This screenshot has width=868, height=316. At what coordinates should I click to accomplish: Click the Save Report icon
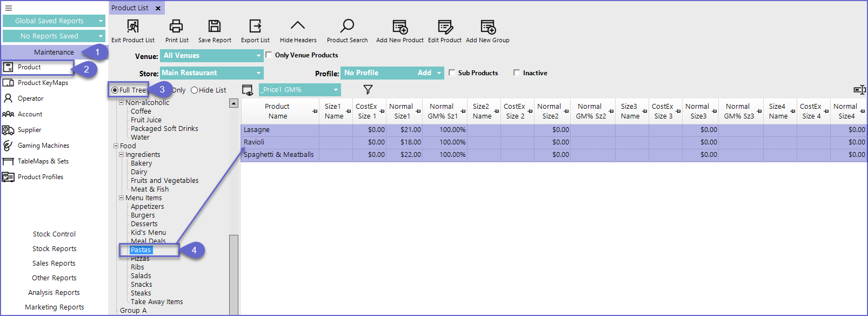(215, 26)
